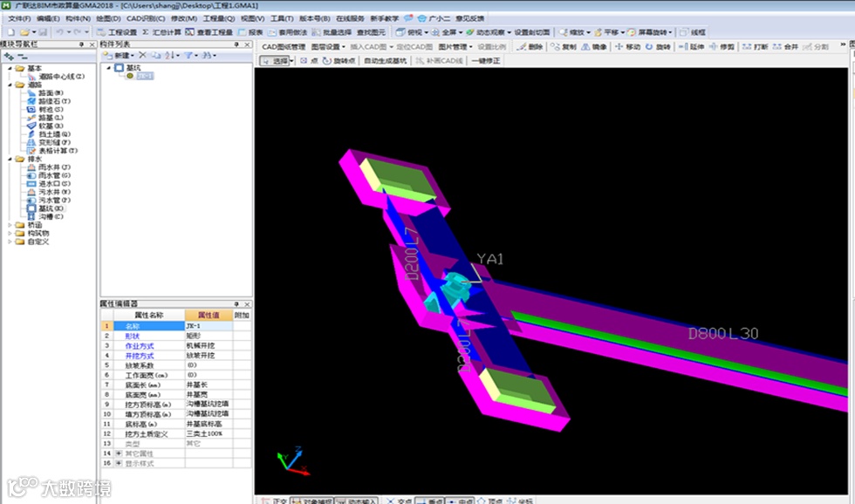Toggle 对象捕捉 object snap

point(312,501)
